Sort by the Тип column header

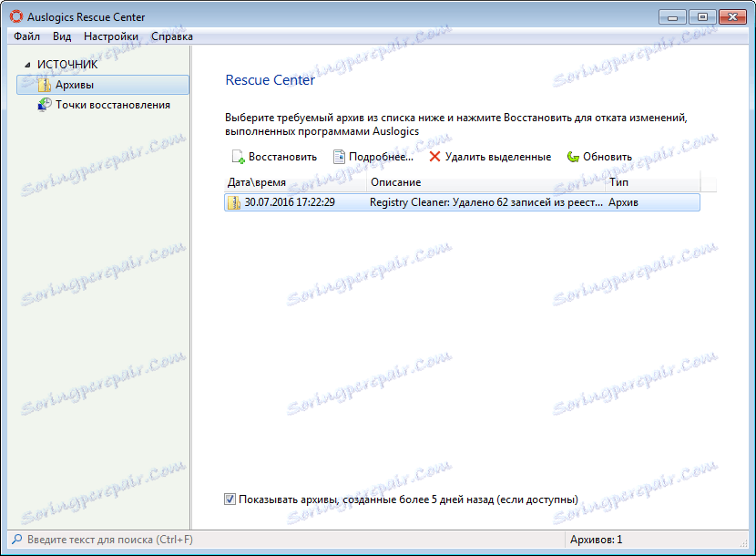[x=652, y=182]
